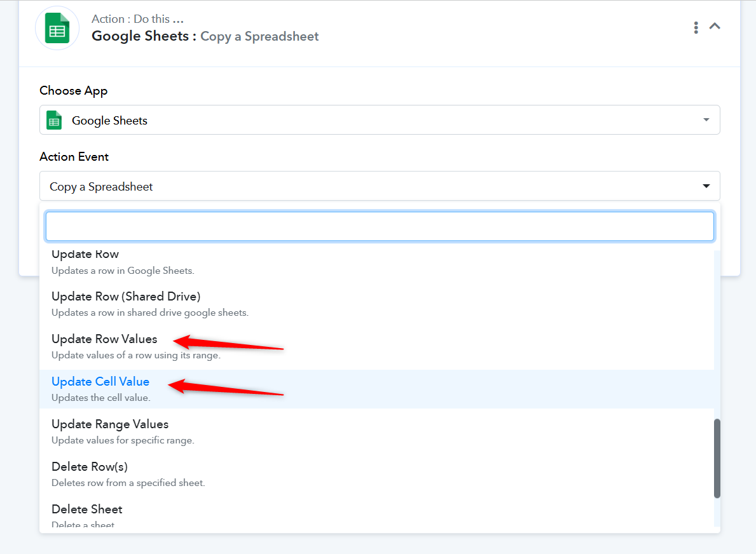
Task: Pick the Delete Sheet option
Action: point(376,515)
